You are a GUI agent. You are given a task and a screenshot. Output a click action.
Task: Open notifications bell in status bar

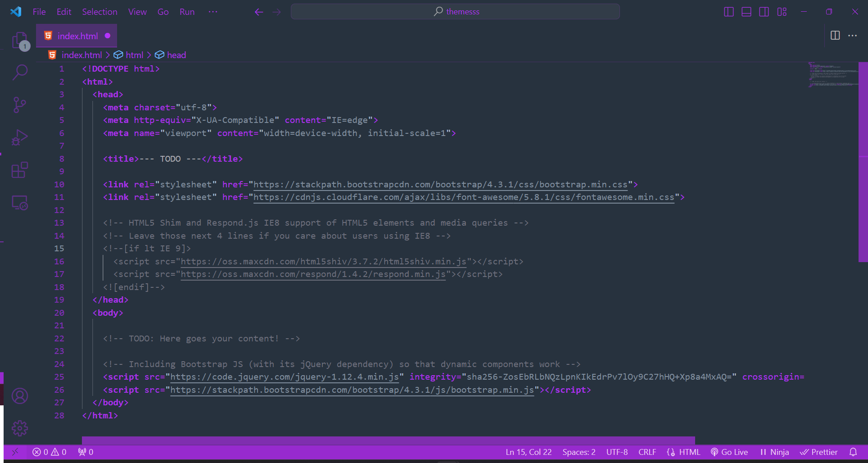coord(853,452)
